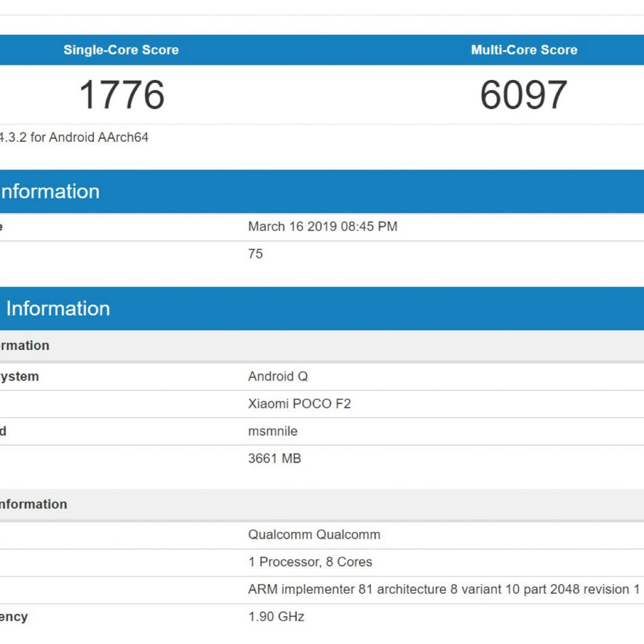Open the Xiaomi POCO F2 model entry

tap(299, 404)
